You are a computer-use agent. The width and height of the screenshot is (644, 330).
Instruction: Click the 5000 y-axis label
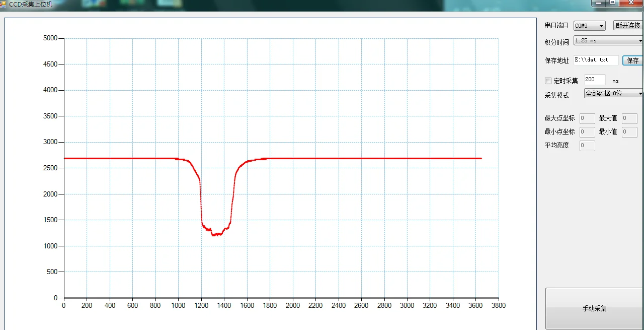click(51, 38)
